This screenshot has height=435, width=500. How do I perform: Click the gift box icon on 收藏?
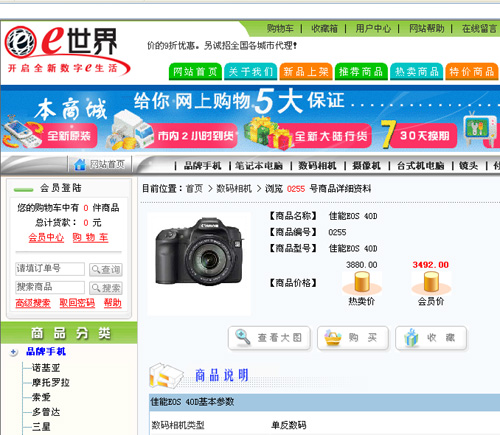coord(411,338)
